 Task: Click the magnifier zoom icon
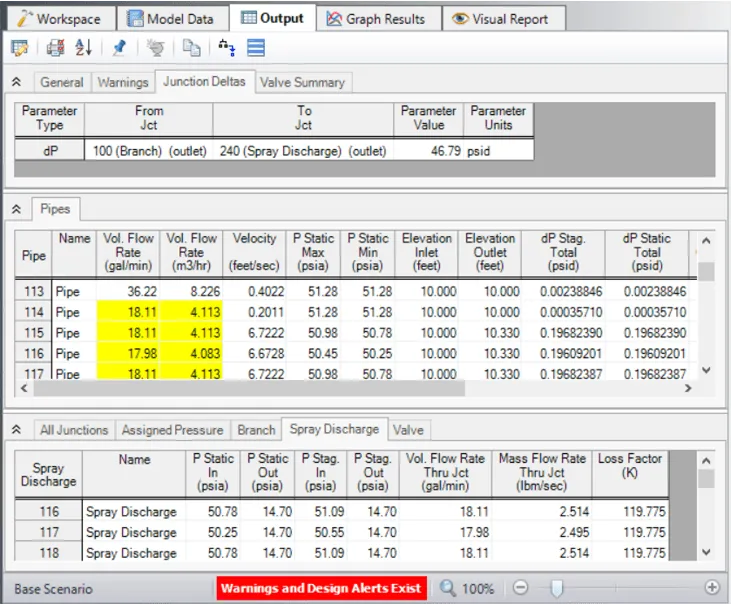pos(450,588)
